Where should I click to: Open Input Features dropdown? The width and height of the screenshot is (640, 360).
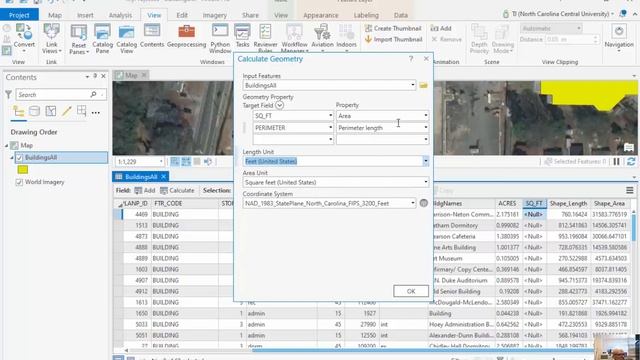click(412, 85)
